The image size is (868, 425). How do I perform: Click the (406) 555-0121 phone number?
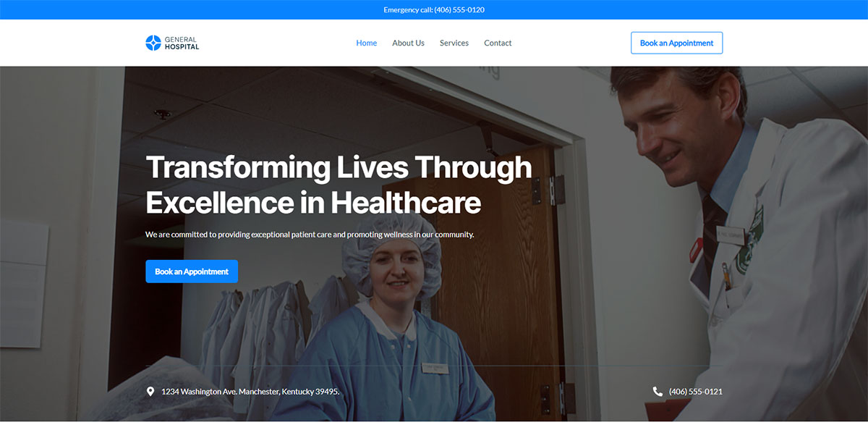696,392
